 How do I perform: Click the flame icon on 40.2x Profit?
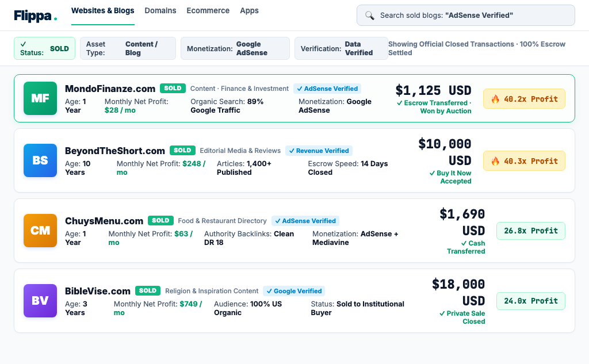pyautogui.click(x=495, y=99)
